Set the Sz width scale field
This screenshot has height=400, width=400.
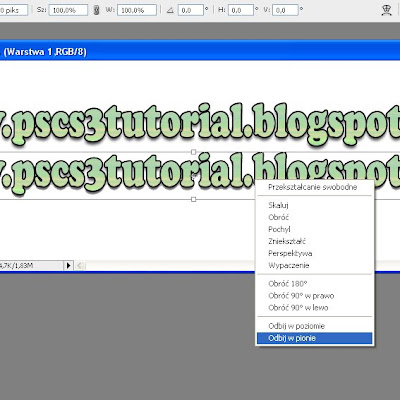68,10
